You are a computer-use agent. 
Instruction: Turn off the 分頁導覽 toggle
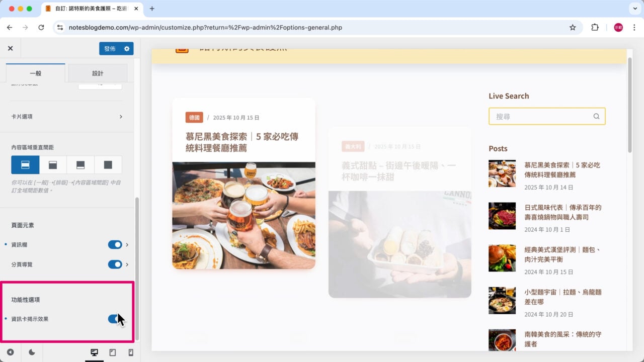click(115, 264)
